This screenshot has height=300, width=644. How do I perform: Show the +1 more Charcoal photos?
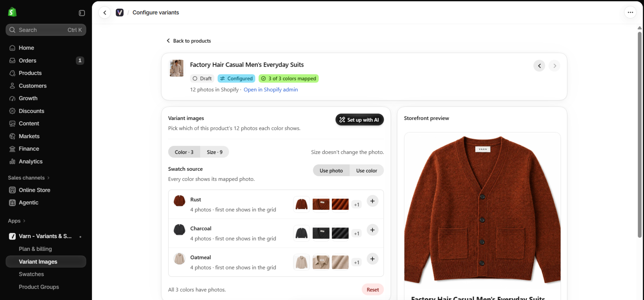pyautogui.click(x=356, y=233)
